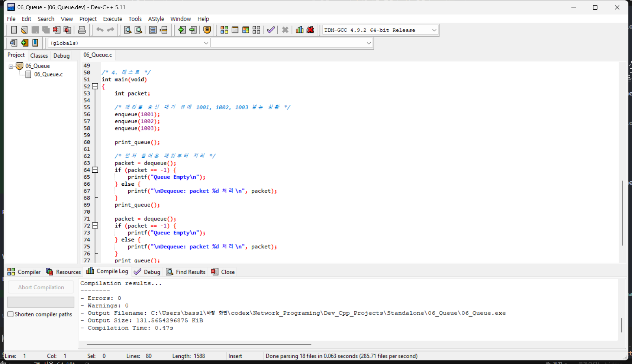632x364 pixels.
Task: Create a new source file from toolbar
Action: point(14,30)
